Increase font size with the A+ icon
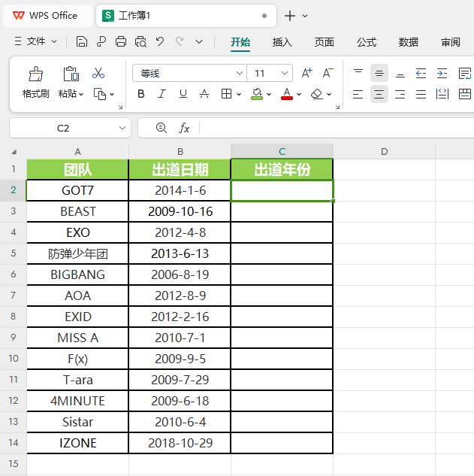Image resolution: width=474 pixels, height=476 pixels. point(307,73)
